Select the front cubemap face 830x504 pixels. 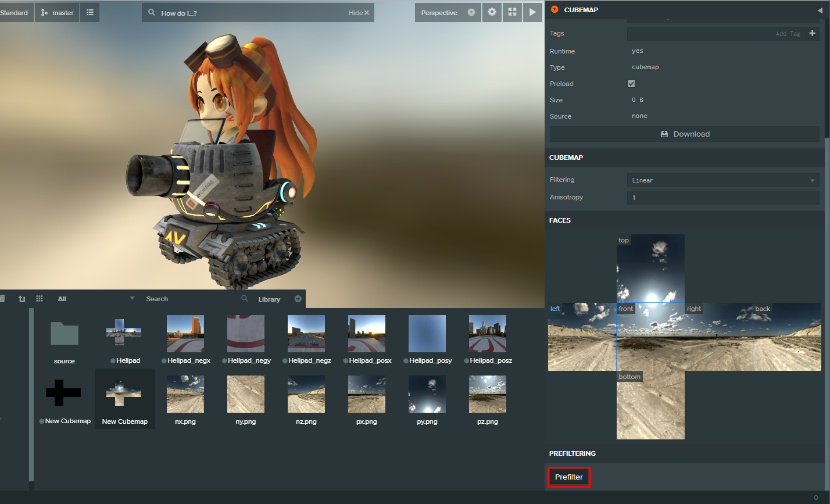[650, 337]
